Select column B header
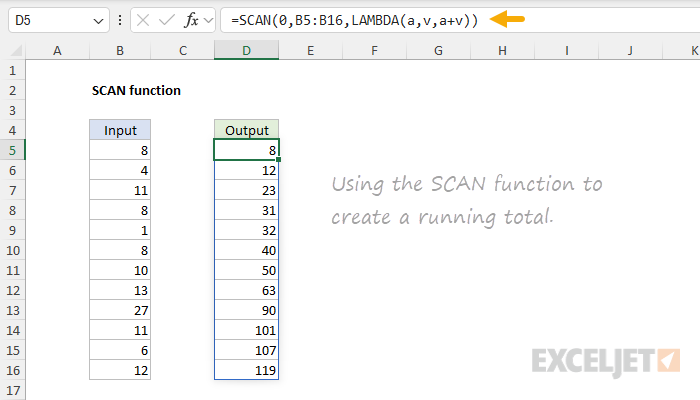 (120, 50)
